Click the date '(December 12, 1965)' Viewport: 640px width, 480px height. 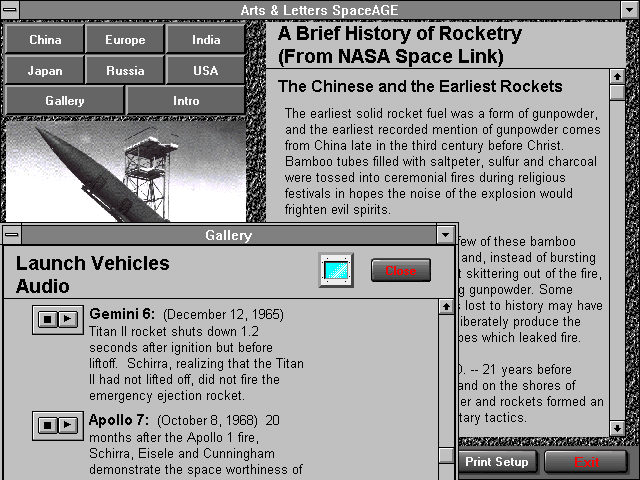pos(223,314)
